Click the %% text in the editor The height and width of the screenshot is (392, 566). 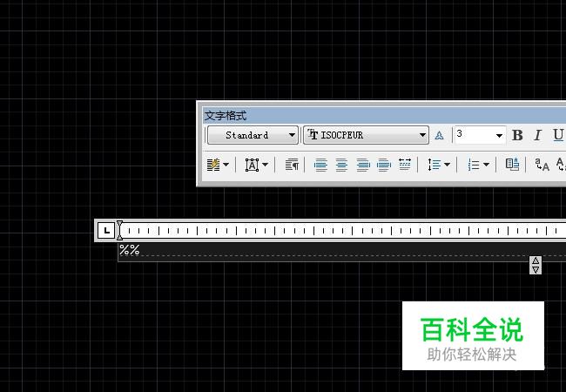129,250
